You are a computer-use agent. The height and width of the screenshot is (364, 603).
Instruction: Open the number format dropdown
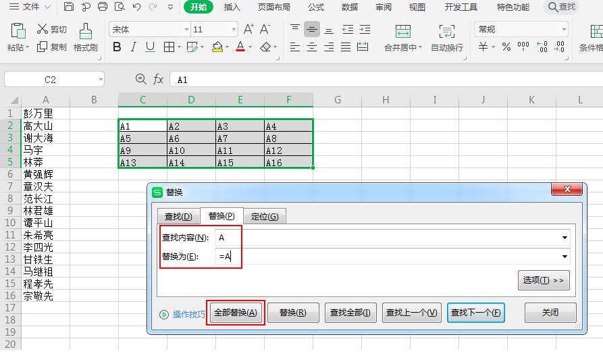point(564,30)
